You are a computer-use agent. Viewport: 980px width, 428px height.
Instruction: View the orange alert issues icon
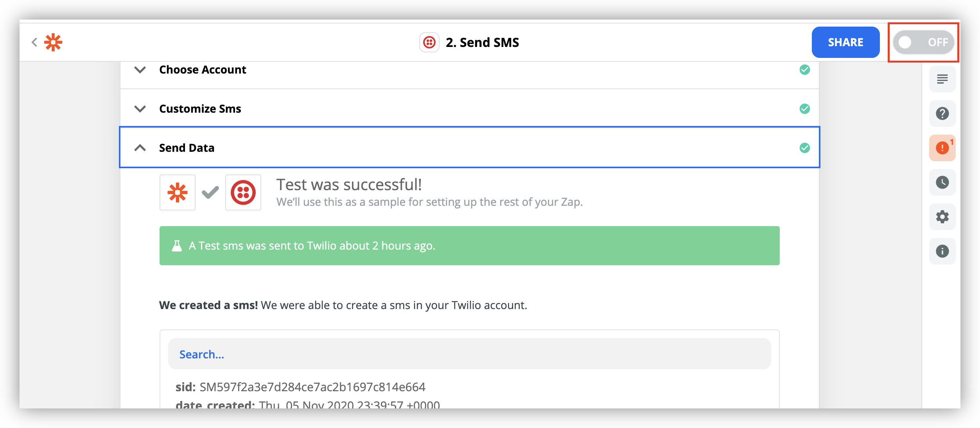click(x=942, y=148)
